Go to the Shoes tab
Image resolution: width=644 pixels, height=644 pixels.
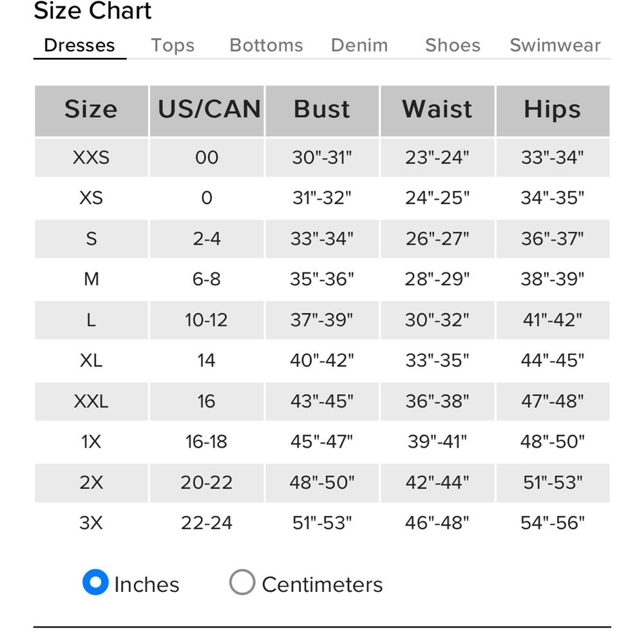click(453, 46)
